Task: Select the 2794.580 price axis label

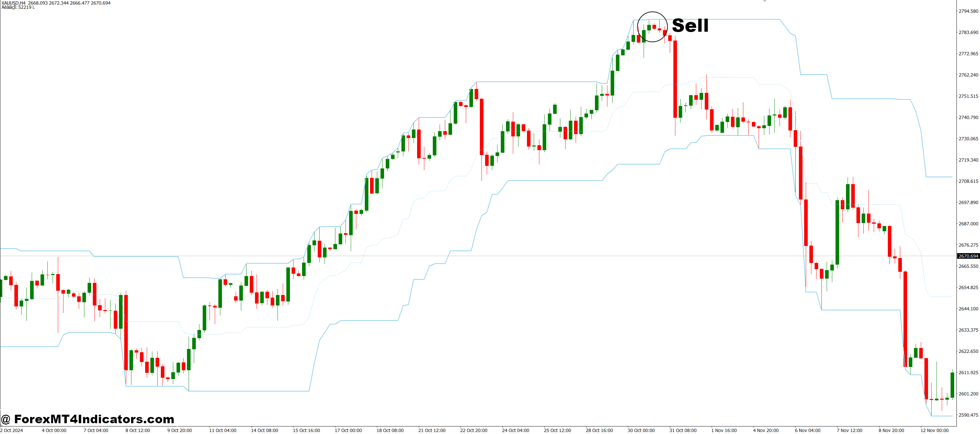Action: point(968,11)
